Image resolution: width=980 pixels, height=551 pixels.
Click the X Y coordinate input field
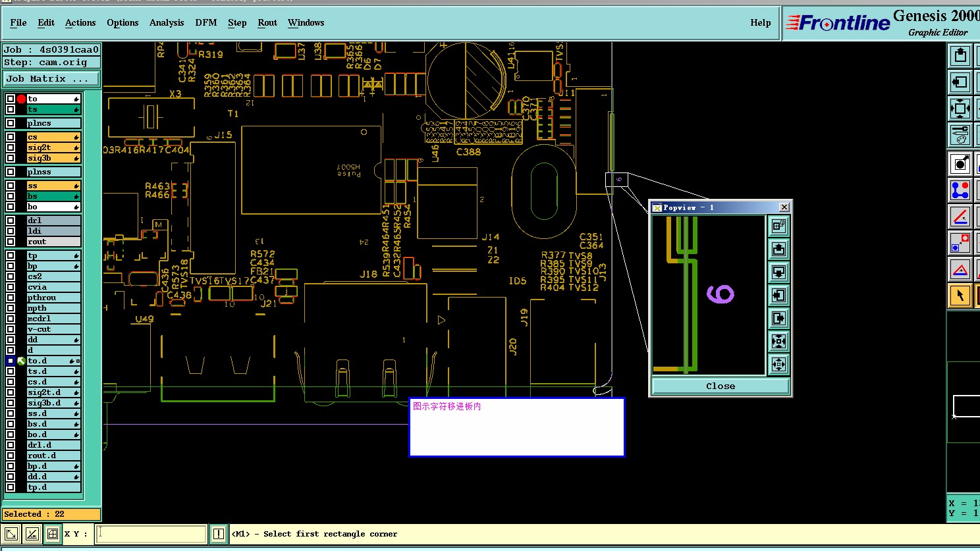point(151,534)
